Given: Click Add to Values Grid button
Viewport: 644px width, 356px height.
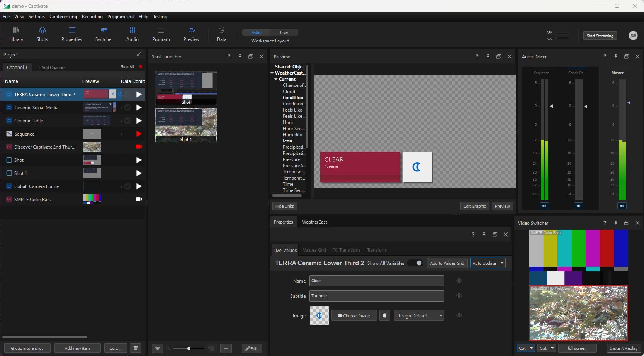Looking at the screenshot, I should pos(447,263).
